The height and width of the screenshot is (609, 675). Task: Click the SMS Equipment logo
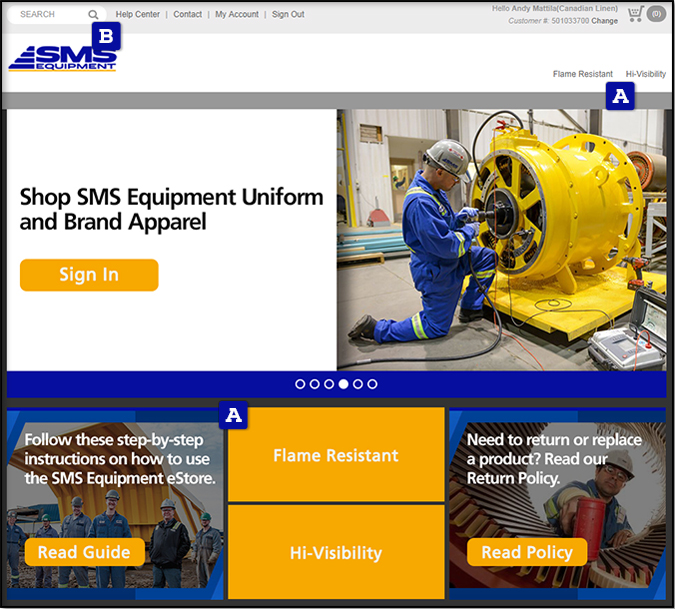point(61,60)
